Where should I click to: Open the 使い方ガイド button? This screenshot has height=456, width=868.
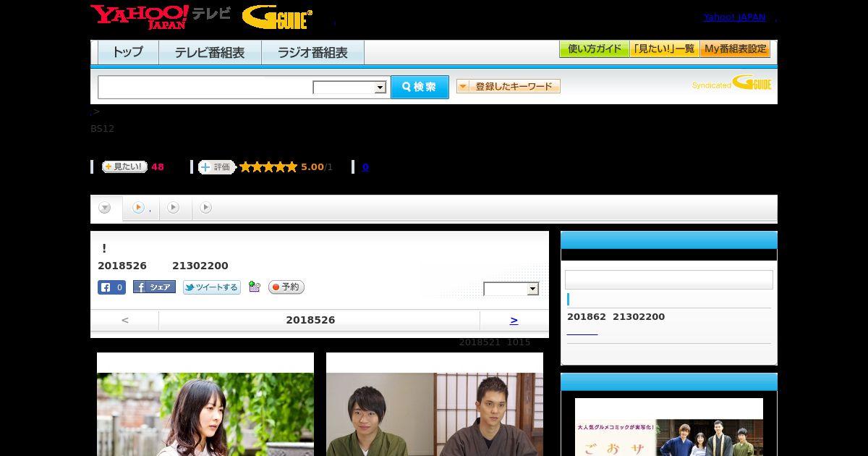[x=594, y=49]
